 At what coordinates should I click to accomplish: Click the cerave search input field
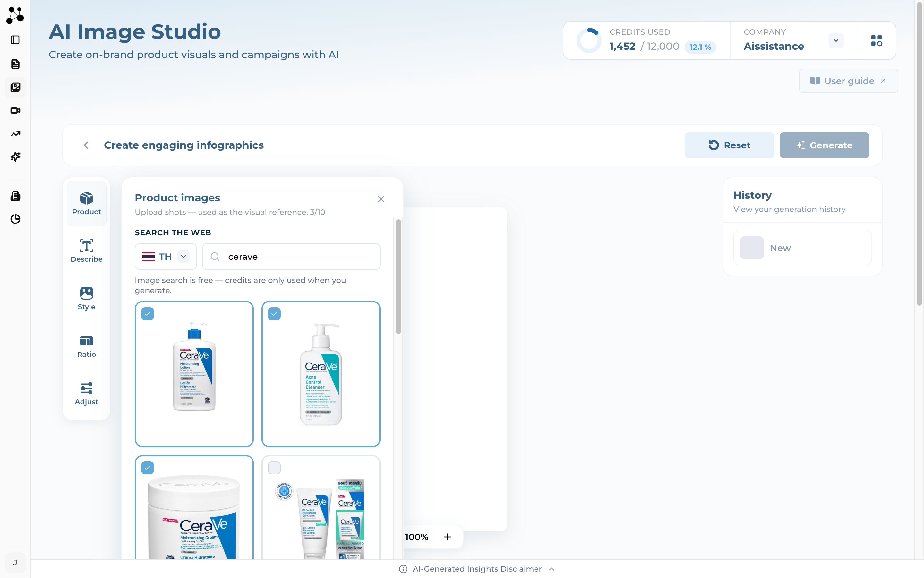tap(291, 257)
